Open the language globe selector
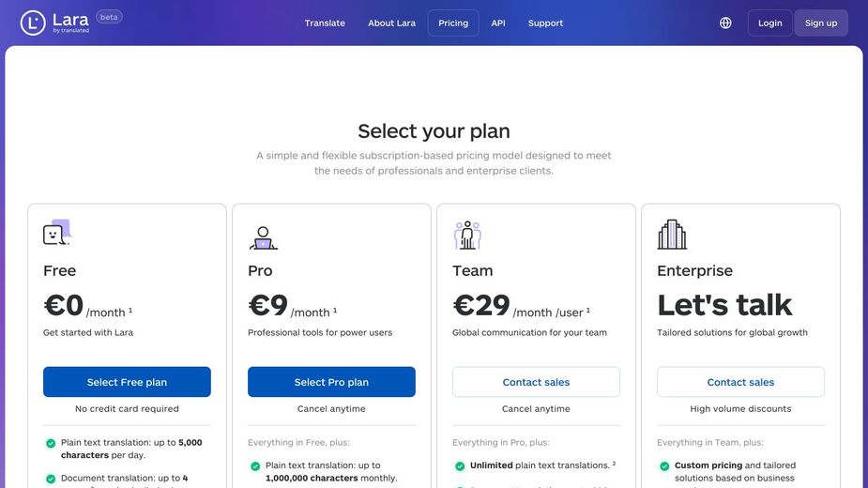The height and width of the screenshot is (488, 868). 725,23
